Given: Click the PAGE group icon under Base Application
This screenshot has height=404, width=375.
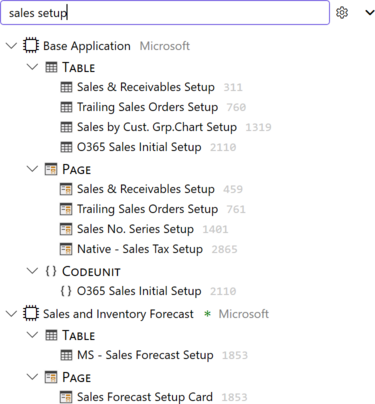Looking at the screenshot, I should click(x=51, y=169).
